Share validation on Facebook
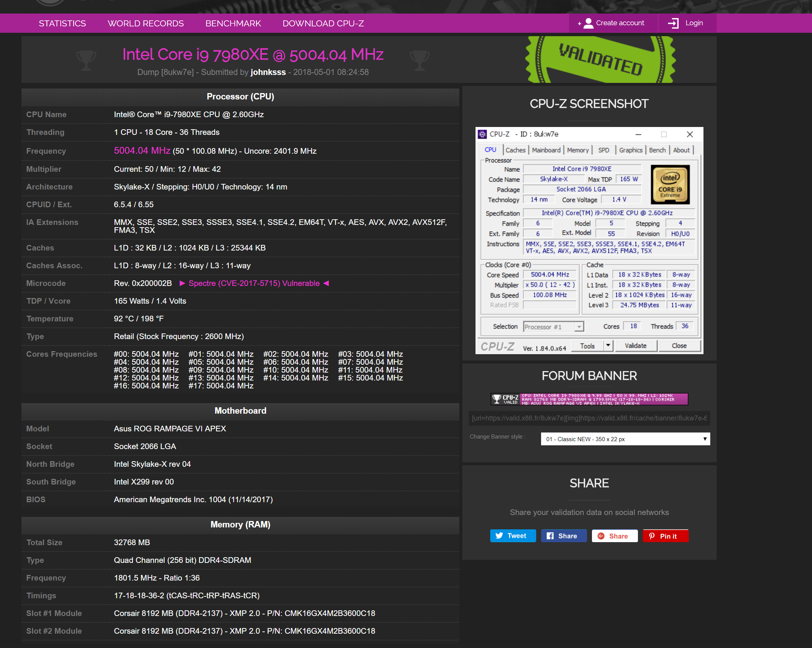This screenshot has height=648, width=812. coord(564,536)
